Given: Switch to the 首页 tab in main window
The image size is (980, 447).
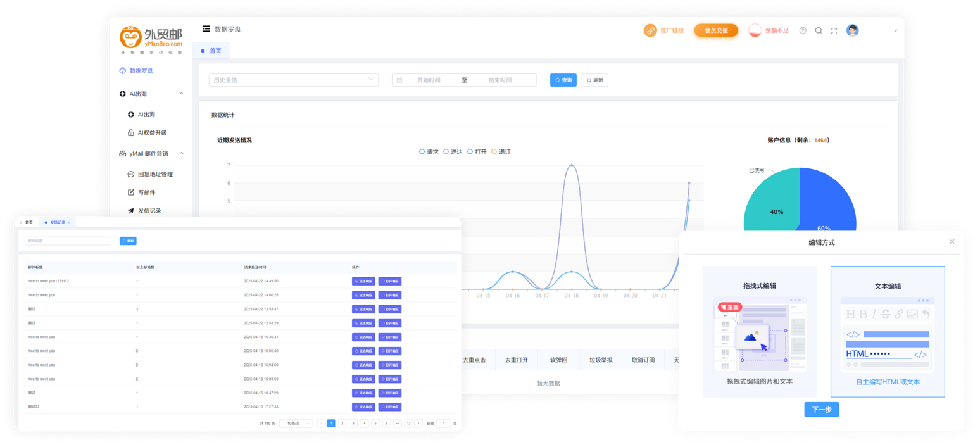Looking at the screenshot, I should coord(211,51).
